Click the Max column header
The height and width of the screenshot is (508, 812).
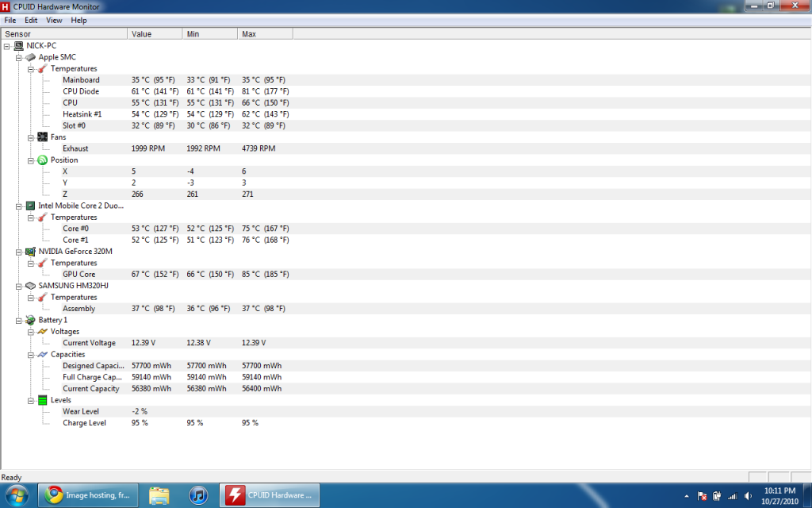[x=266, y=33]
